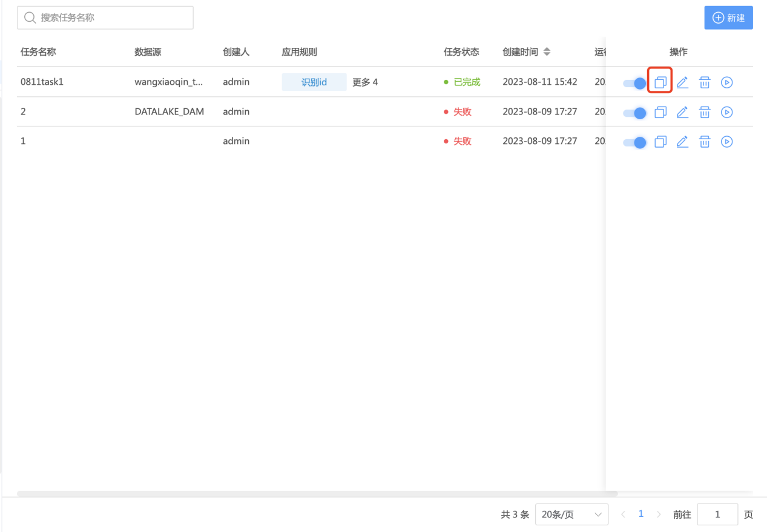Toggle the enable switch for DATALAKE_DAM row

(634, 113)
